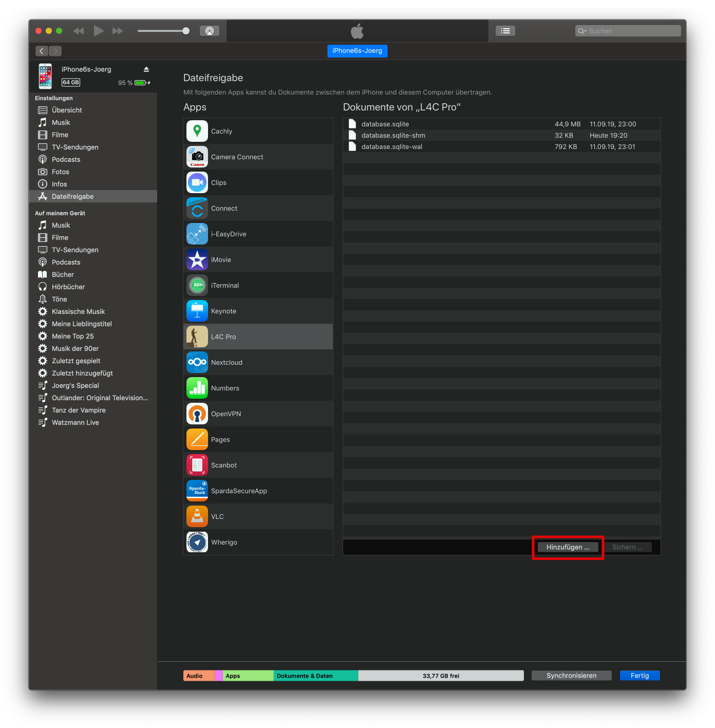
Task: Pick the i-EasyDrive app icon
Action: (x=197, y=234)
